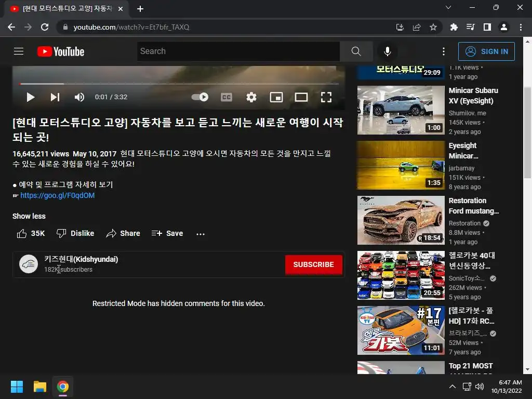Screen dimensions: 532x399
Task: Click the browser forward arrow
Action: 28,27
